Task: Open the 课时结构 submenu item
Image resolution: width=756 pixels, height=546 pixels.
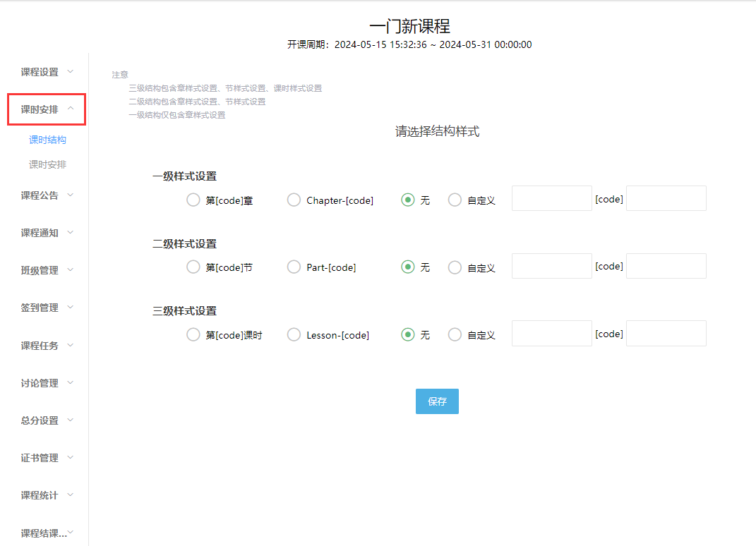Action: click(47, 140)
